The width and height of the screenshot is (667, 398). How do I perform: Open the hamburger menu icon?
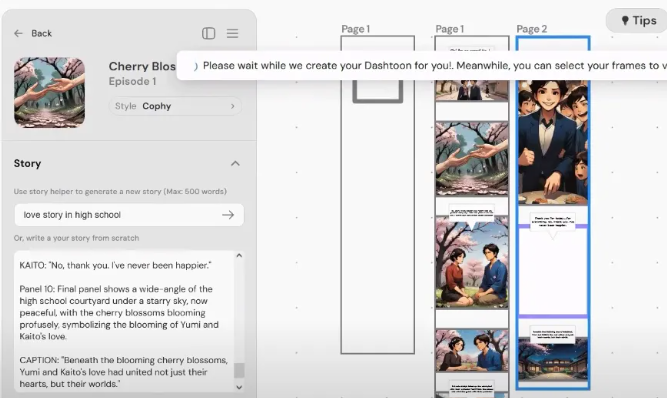232,33
